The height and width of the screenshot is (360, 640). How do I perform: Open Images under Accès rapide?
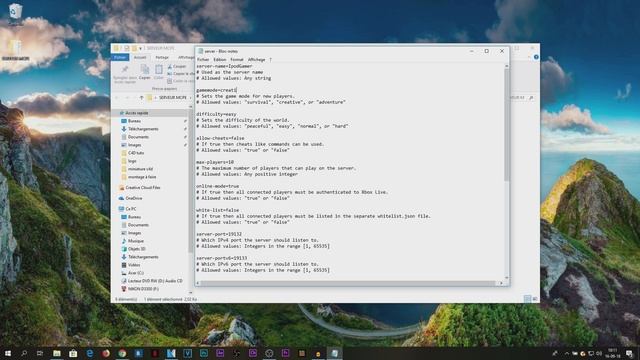134,145
